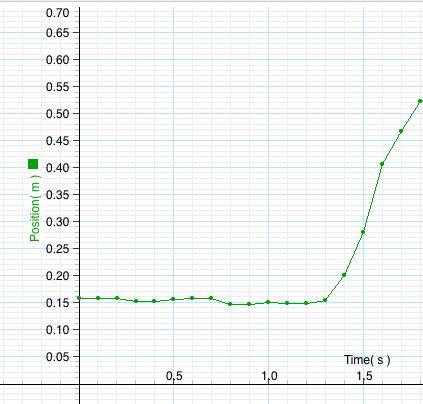This screenshot has height=404, width=423.
Task: Select the data point at 1.5 s
Action: point(363,232)
